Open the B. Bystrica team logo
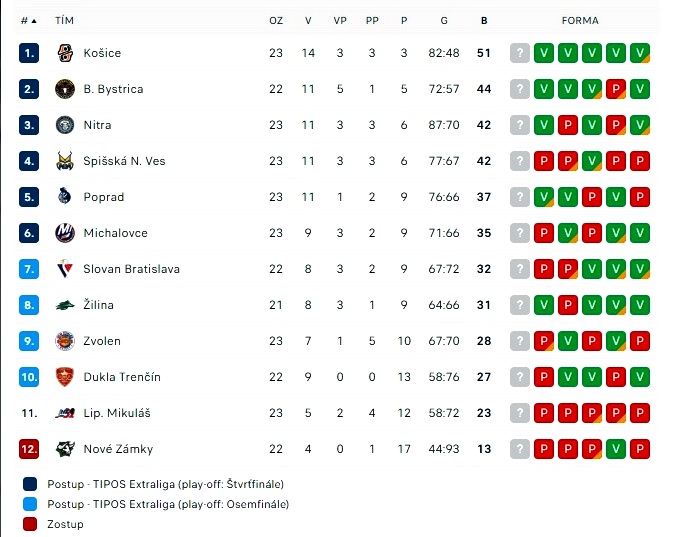 coord(65,89)
